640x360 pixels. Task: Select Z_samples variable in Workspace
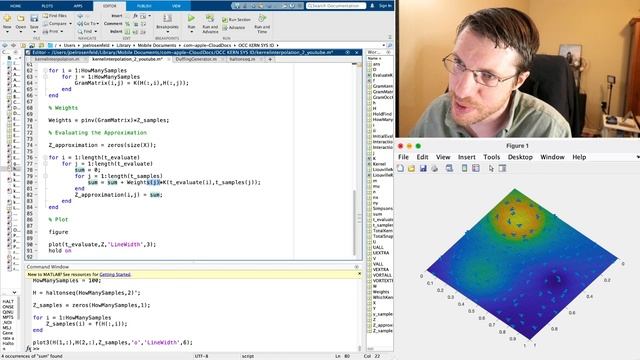(380, 331)
